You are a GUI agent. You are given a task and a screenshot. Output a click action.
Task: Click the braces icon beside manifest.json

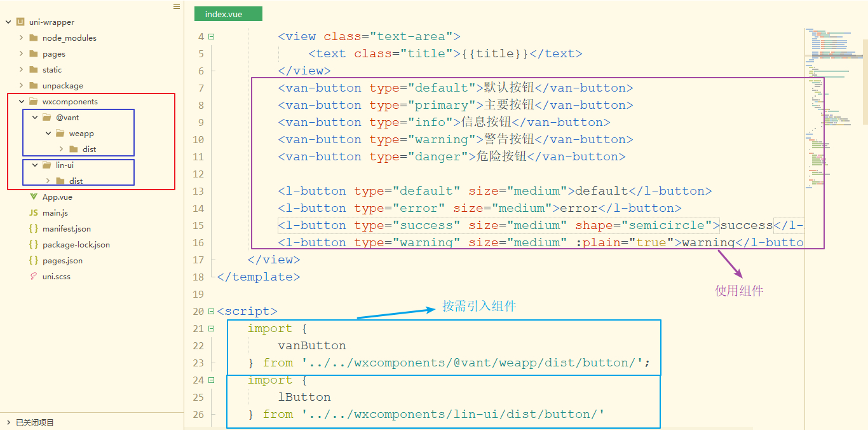pyautogui.click(x=34, y=228)
